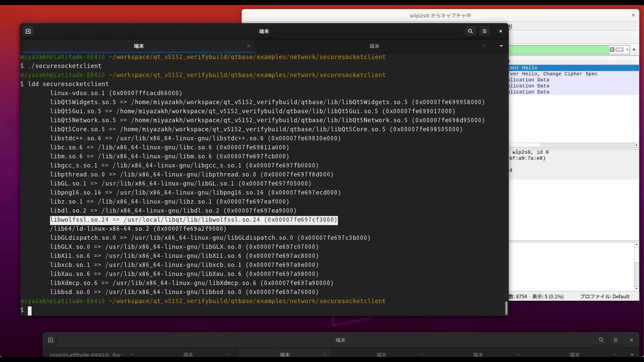
Task: Switch to the second front terminal tab
Action: [374, 46]
